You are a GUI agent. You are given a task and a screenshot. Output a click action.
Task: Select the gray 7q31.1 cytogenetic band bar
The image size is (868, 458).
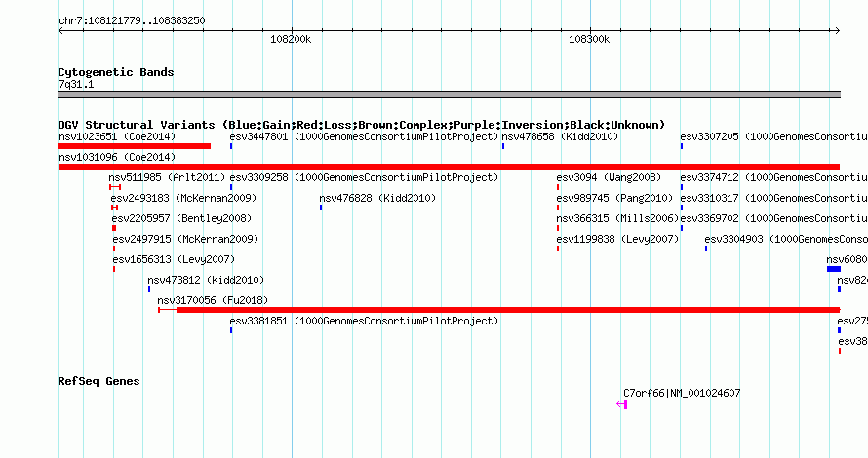click(449, 95)
